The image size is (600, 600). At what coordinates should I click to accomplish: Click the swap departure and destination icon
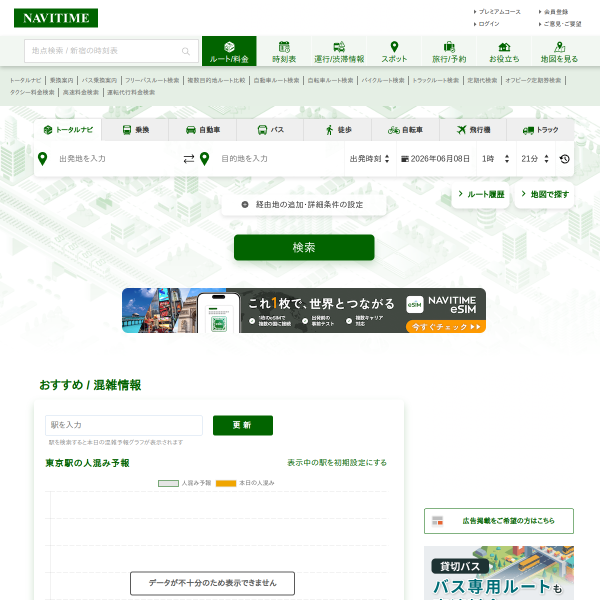[x=189, y=159]
